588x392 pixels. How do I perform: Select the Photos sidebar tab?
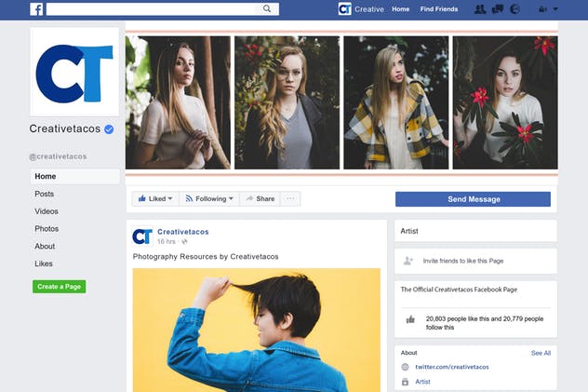point(47,229)
